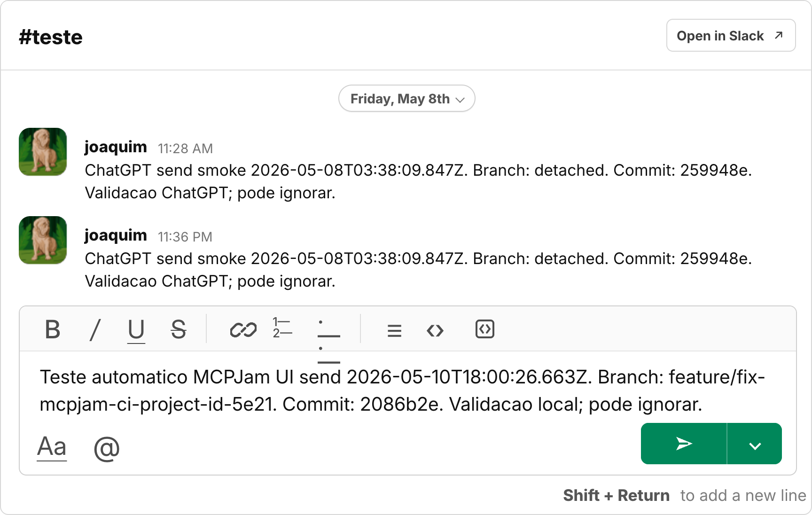Screen dimensions: 812x515
Task: Click the 11:36 PM timestamp
Action: click(x=185, y=237)
